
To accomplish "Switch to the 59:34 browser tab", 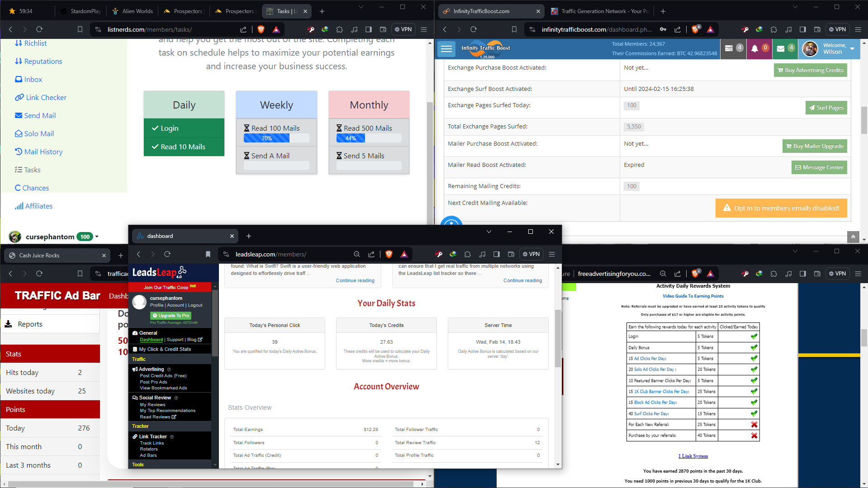I will 26,11.
